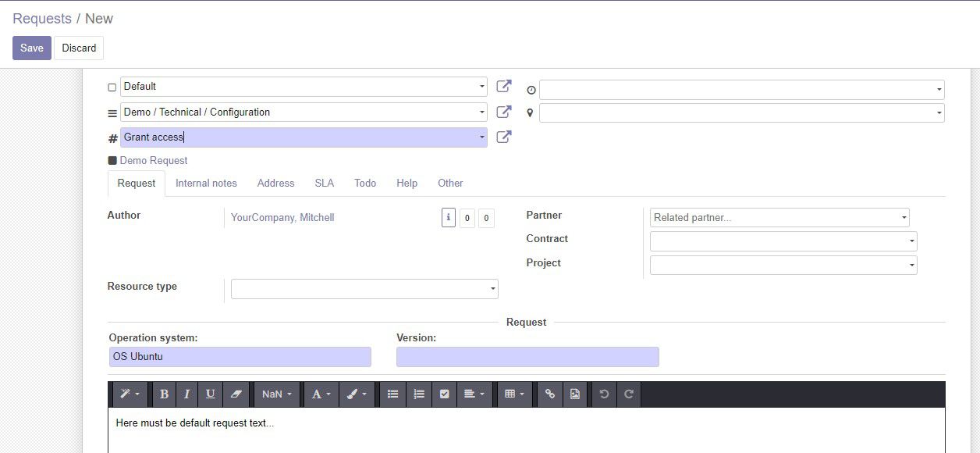Open the SLA tab
The width and height of the screenshot is (980, 453).
pyautogui.click(x=324, y=183)
